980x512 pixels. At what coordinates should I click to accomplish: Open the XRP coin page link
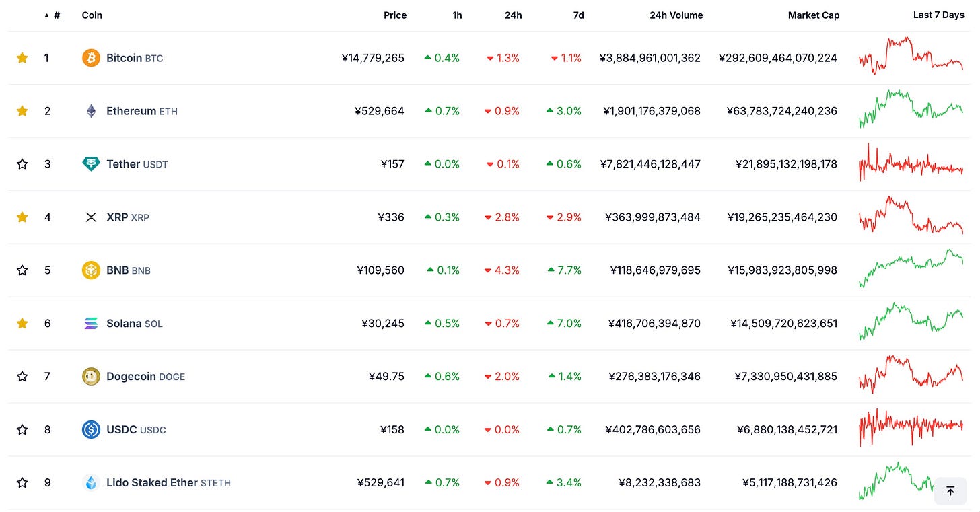tap(128, 217)
